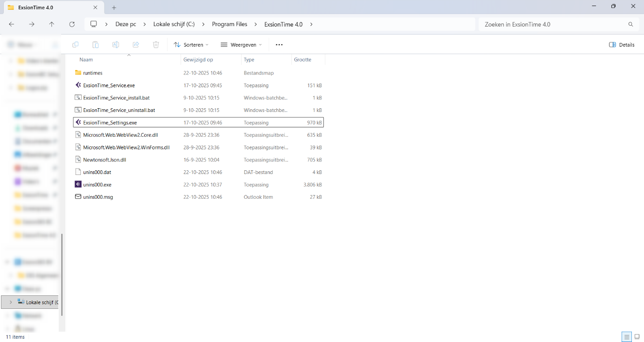Click the chevron after Lokale schijf (C:)

(x=203, y=24)
